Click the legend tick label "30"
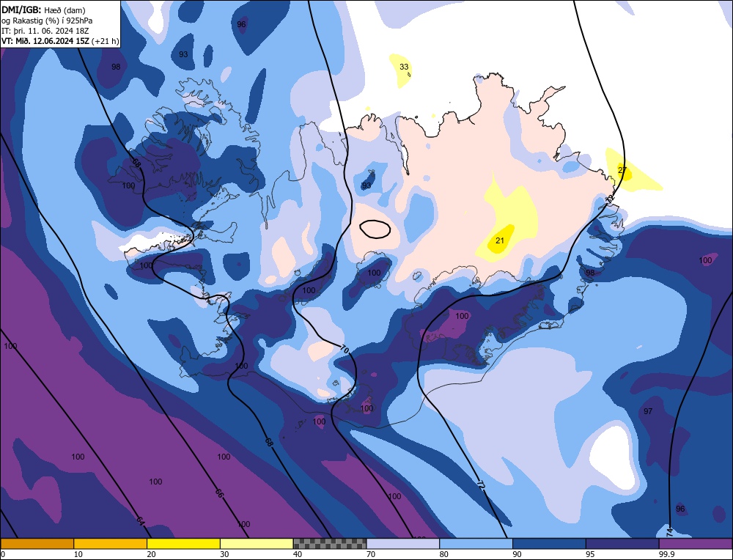The image size is (733, 560). click(x=225, y=554)
